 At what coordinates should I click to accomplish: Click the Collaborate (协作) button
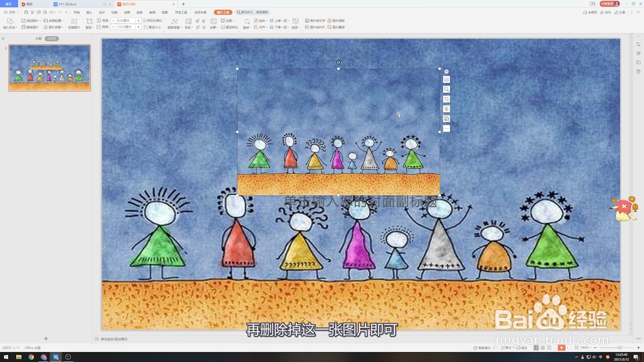[x=605, y=12]
